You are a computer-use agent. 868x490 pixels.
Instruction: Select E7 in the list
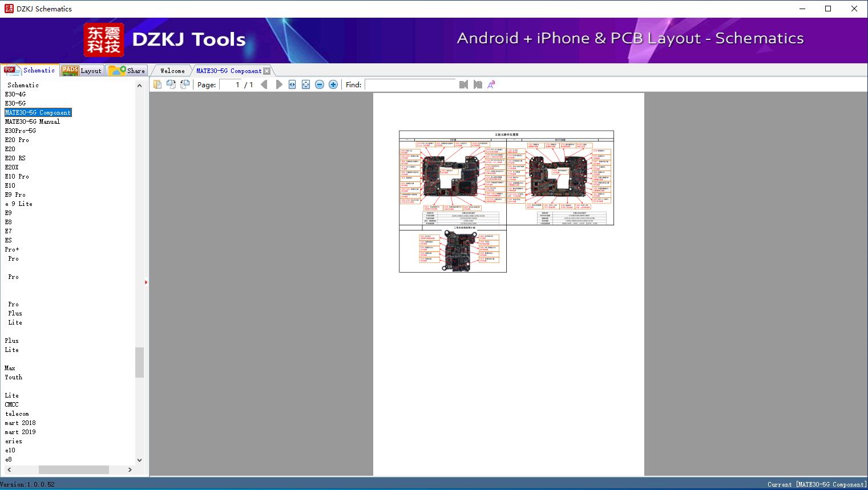pyautogui.click(x=9, y=231)
